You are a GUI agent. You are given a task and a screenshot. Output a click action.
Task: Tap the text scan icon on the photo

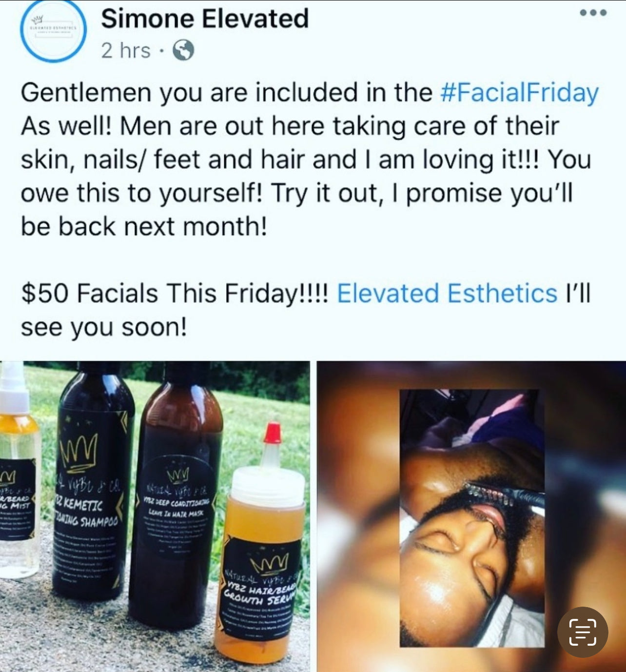[583, 632]
